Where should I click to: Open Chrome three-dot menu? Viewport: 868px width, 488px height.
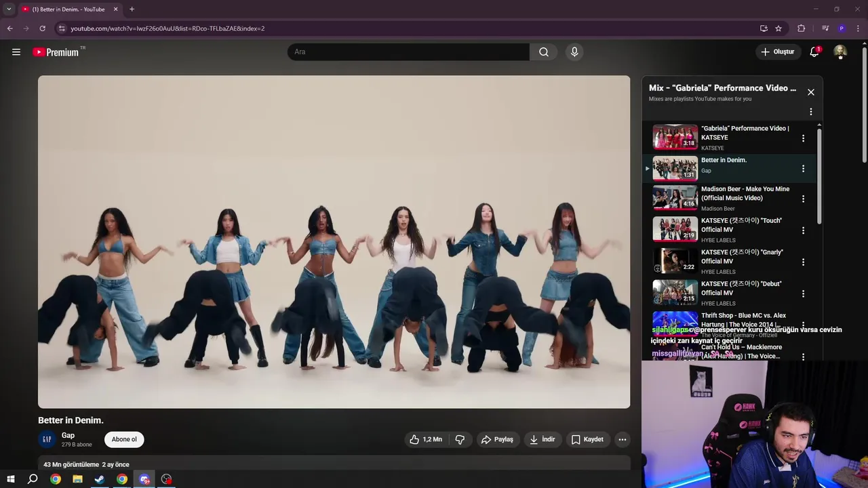pos(859,28)
